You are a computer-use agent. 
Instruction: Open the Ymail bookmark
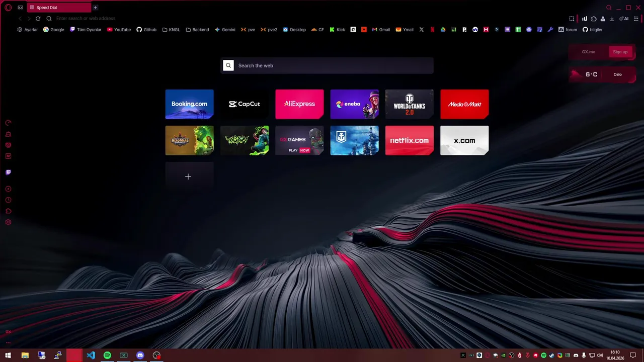tap(405, 30)
